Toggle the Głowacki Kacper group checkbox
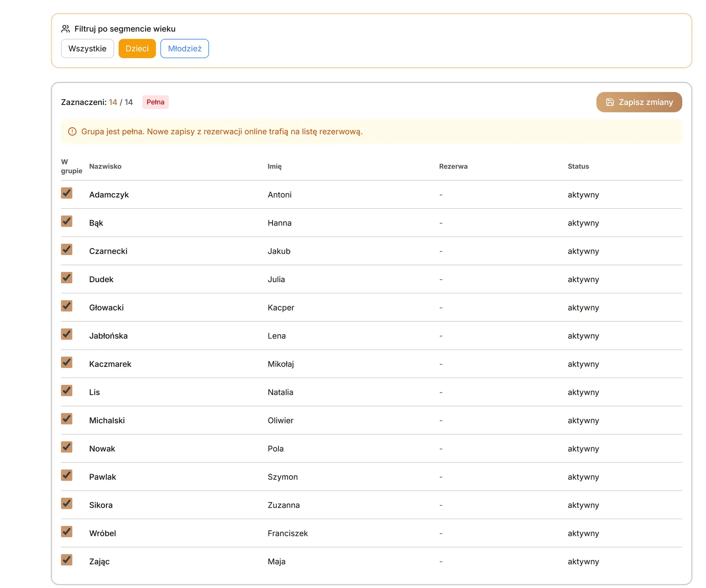706x588 pixels. click(x=67, y=306)
